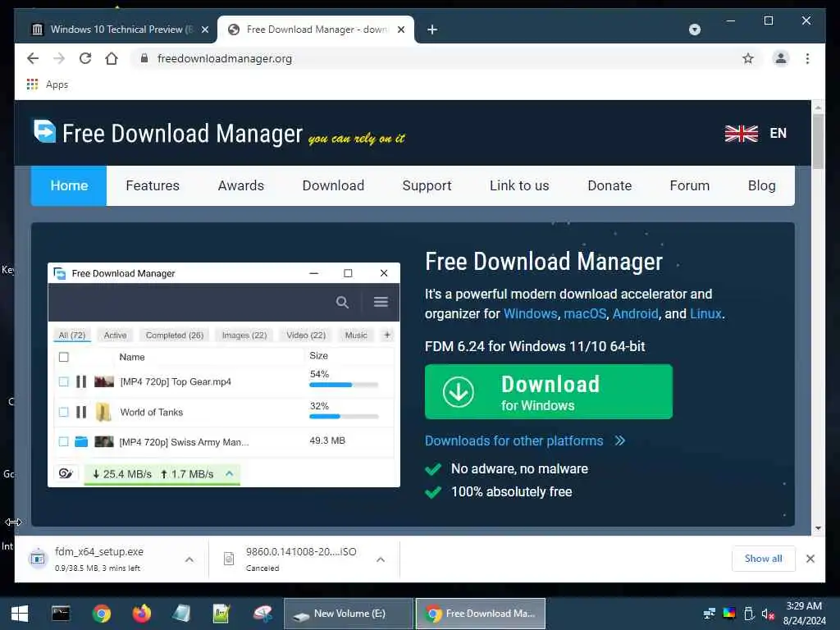Open the Blog page
The height and width of the screenshot is (630, 840).
pos(762,186)
